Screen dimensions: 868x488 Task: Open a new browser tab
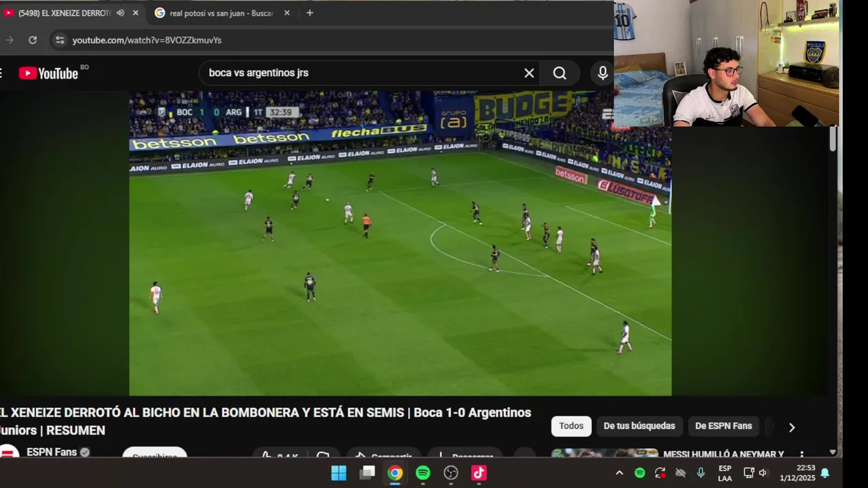click(310, 13)
